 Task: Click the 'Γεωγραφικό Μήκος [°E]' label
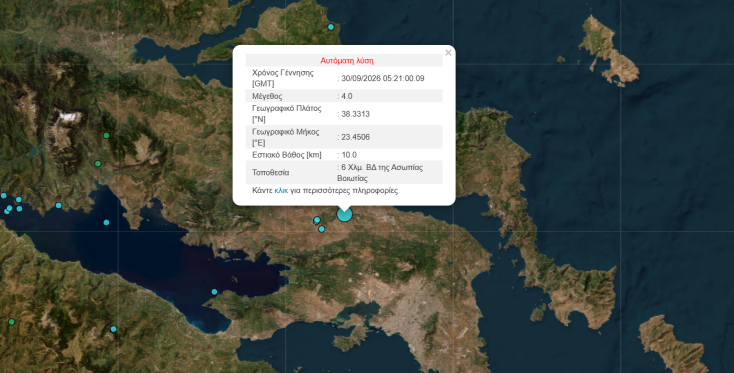click(286, 137)
